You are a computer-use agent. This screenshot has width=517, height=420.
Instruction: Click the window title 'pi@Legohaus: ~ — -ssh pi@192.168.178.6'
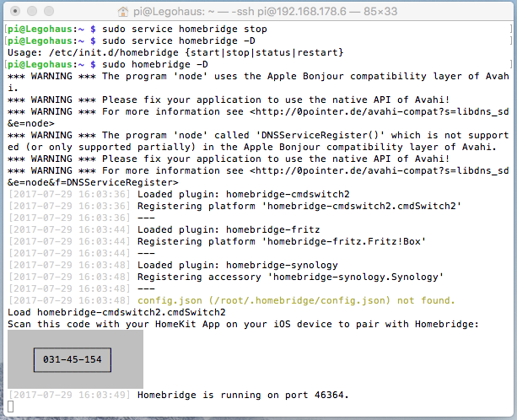240,12
